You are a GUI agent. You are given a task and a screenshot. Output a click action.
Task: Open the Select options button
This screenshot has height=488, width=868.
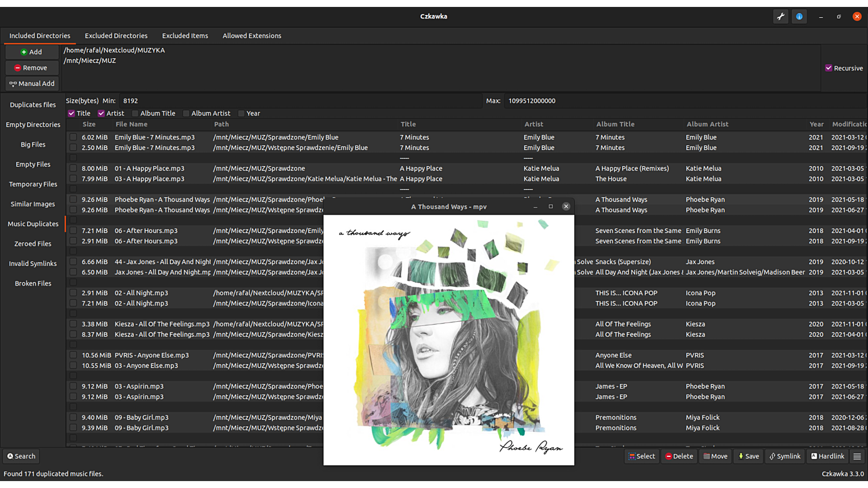[x=642, y=456]
